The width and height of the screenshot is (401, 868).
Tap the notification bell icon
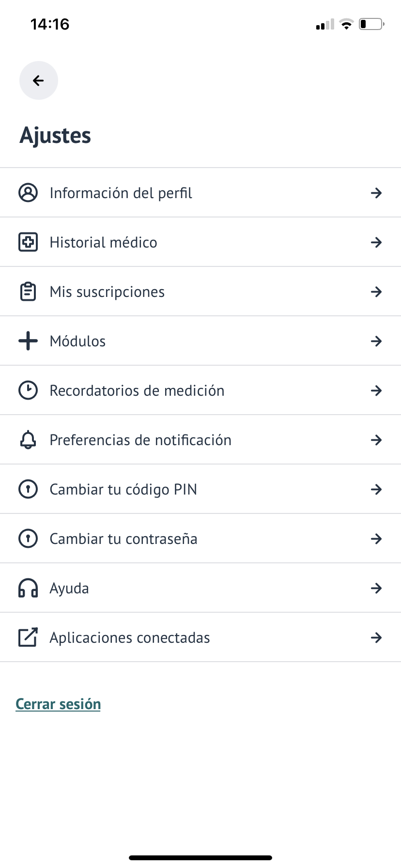coord(28,440)
